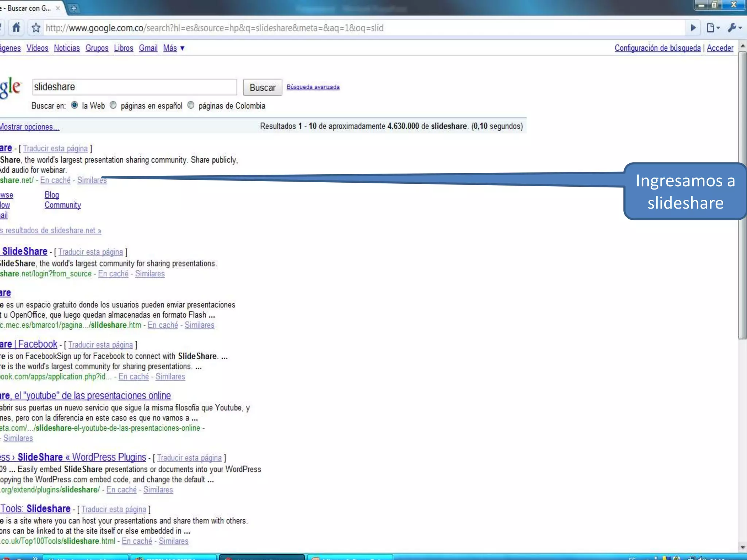Open the Búsqueda avanzada link
This screenshot has height=560, width=747.
[313, 87]
